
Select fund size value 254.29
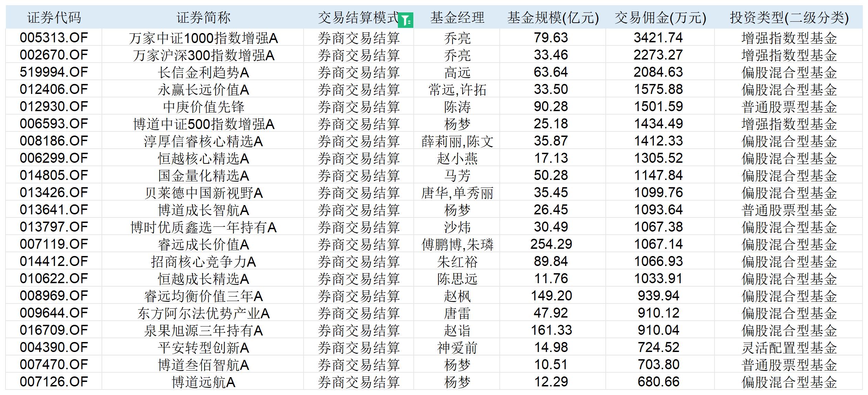pyautogui.click(x=551, y=244)
